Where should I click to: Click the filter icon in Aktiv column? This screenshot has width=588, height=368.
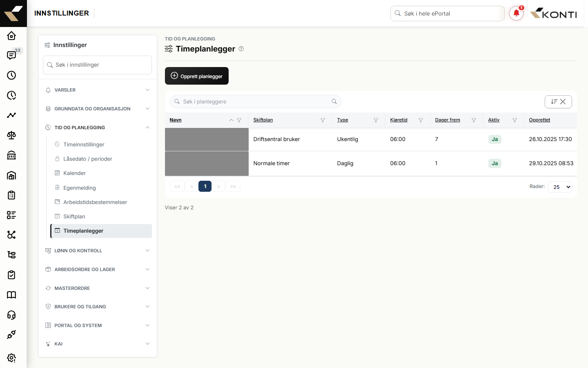coord(515,120)
